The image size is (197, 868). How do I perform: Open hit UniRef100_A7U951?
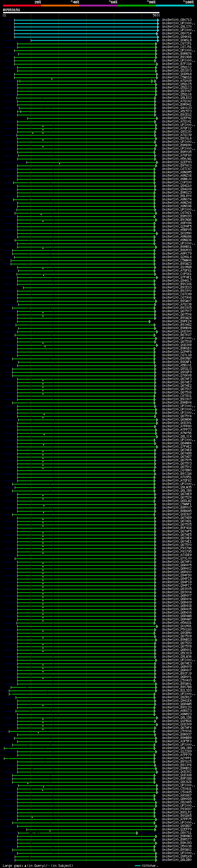coord(177,477)
